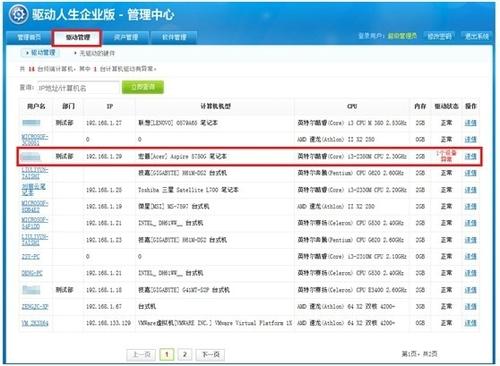Image resolution: width=500 pixels, height=366 pixels.
Task: Click the CPU column header
Action: point(352,106)
